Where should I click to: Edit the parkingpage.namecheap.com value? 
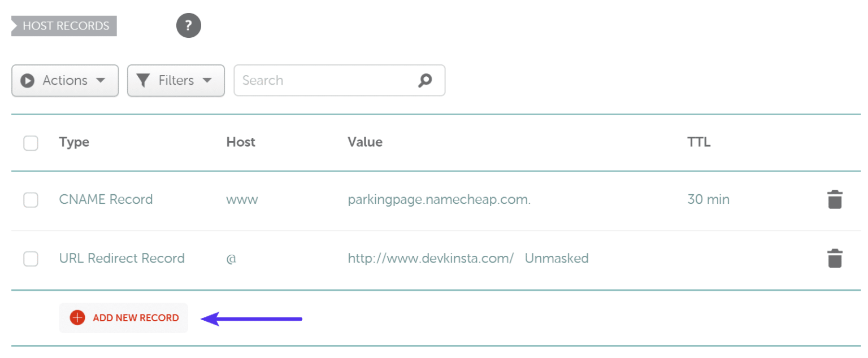pyautogui.click(x=439, y=199)
